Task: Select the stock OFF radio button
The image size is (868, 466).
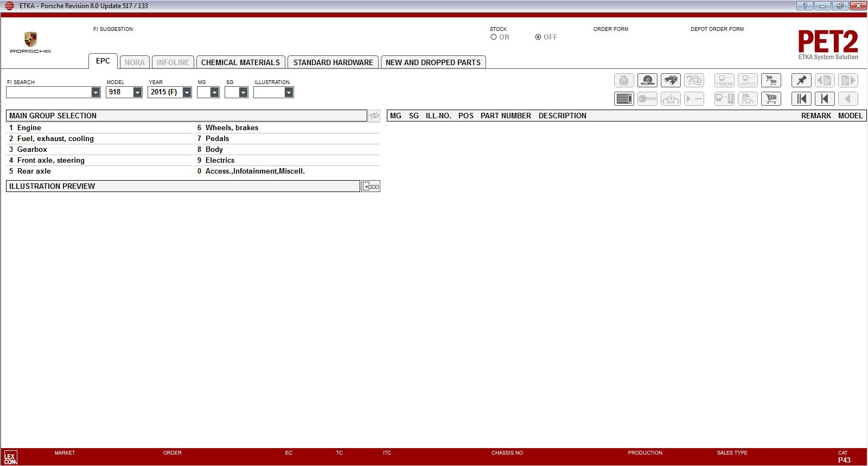Action: (538, 37)
